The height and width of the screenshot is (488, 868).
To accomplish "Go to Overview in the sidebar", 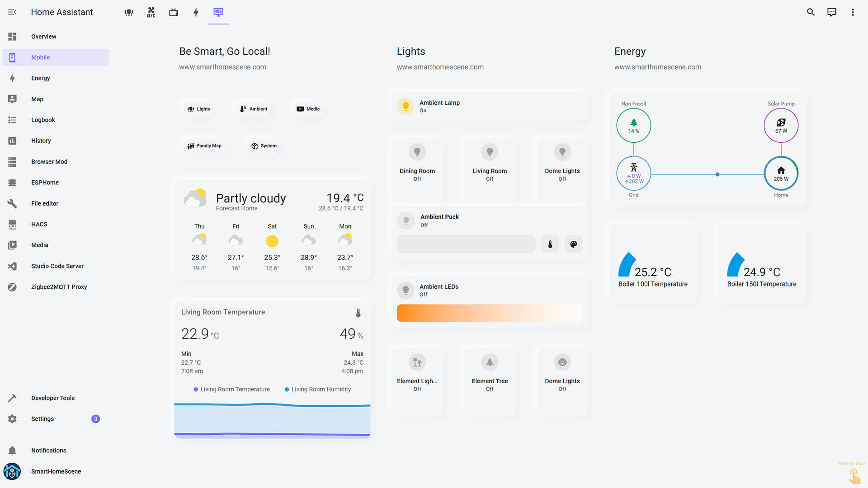I will pyautogui.click(x=56, y=37).
